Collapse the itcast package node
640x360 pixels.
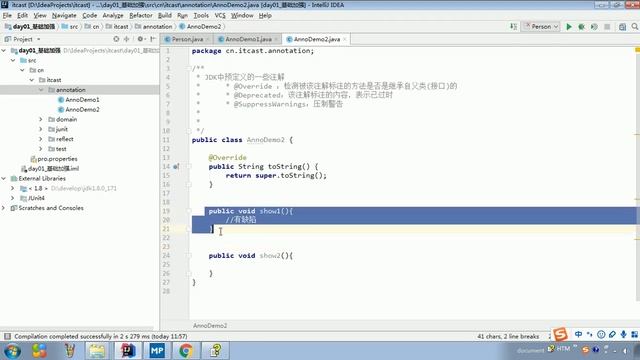(x=32, y=80)
